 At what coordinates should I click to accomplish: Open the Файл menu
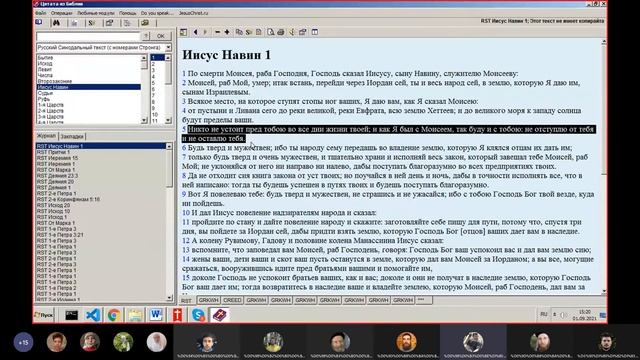(40, 13)
